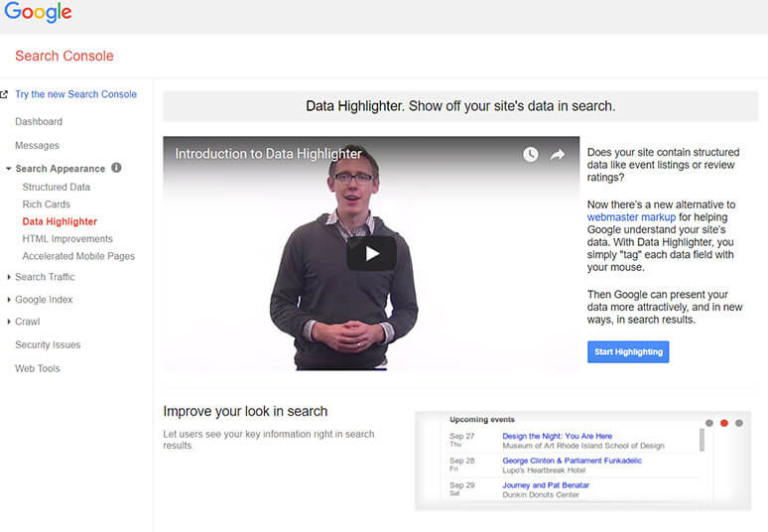Screen dimensions: 768x532
Task: Select the third carousel dot
Action: click(739, 423)
